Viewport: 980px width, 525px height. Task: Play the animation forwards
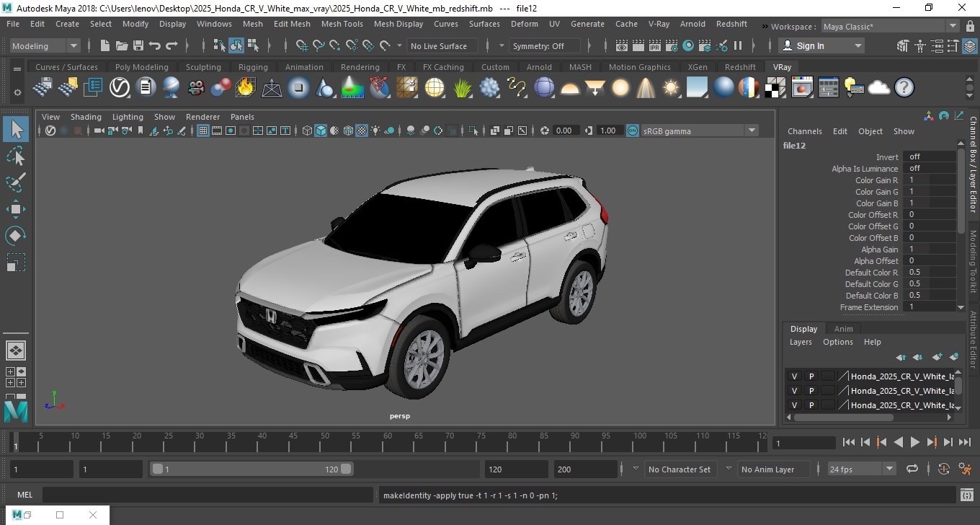pyautogui.click(x=914, y=442)
